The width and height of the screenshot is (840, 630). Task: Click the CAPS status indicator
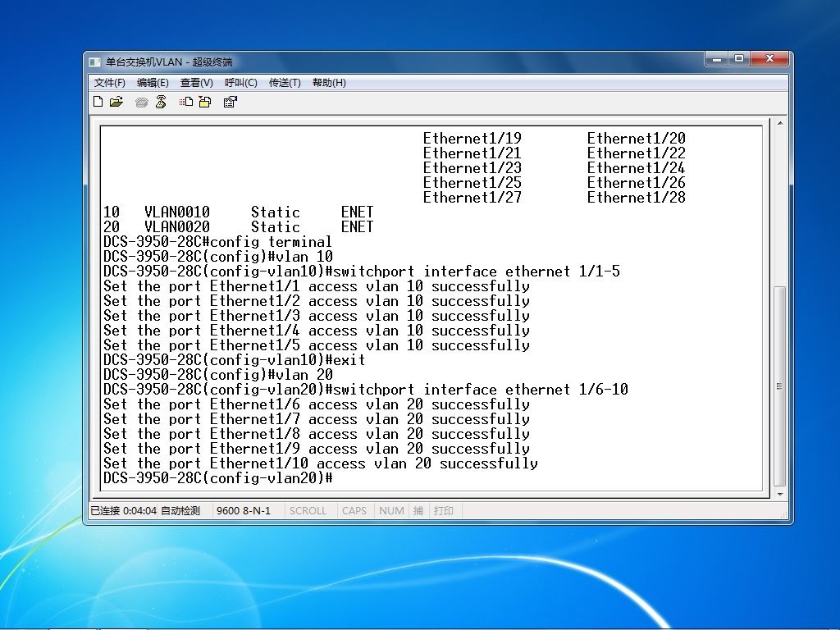[354, 510]
